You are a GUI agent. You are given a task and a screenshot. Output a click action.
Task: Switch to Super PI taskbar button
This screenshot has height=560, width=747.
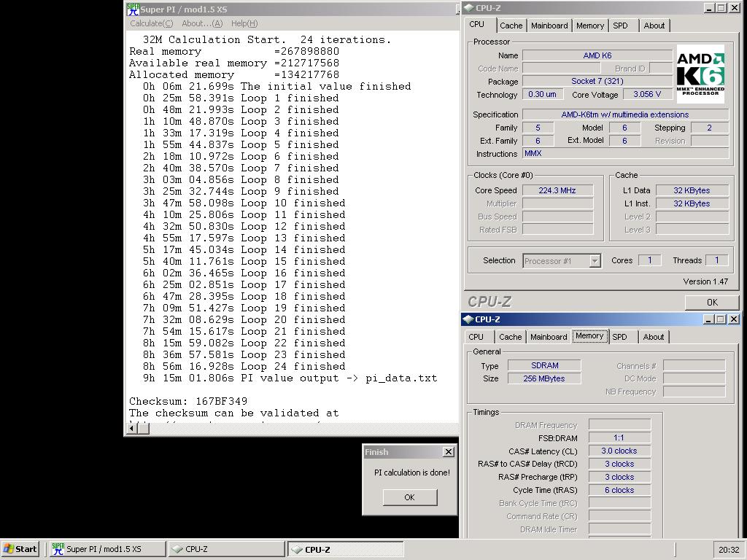click(107, 549)
